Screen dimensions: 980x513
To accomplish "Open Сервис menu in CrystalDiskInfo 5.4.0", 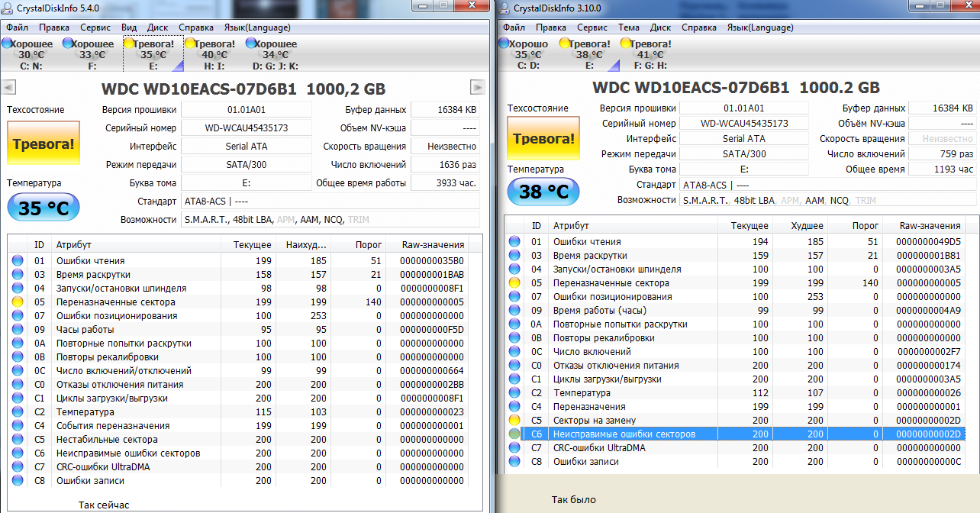I will (x=95, y=27).
